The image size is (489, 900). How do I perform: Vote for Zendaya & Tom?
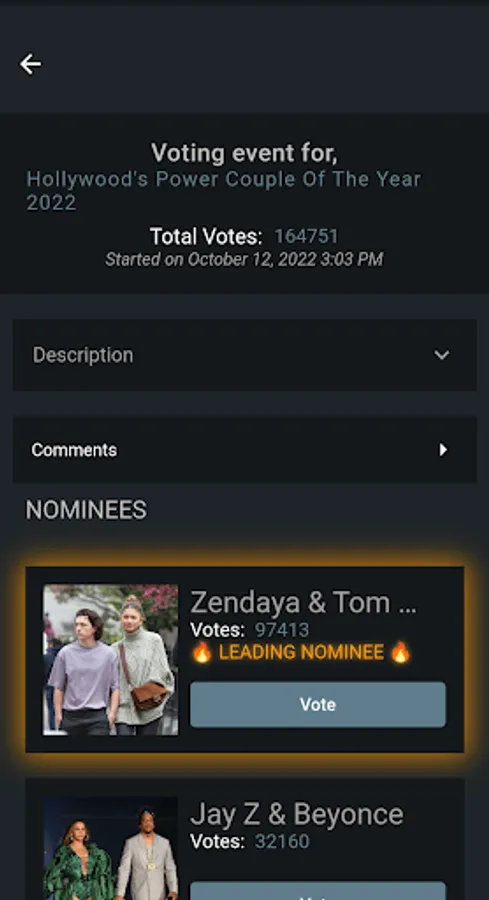click(317, 704)
